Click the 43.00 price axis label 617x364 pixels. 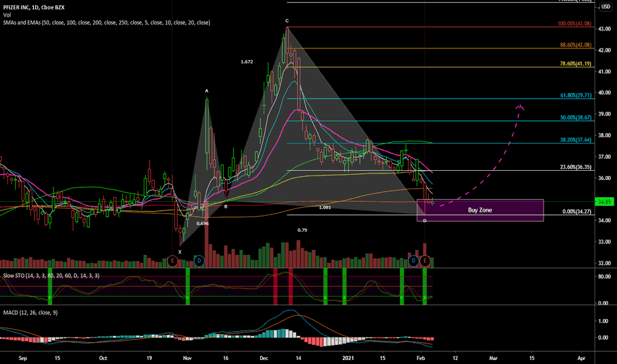pyautogui.click(x=604, y=29)
